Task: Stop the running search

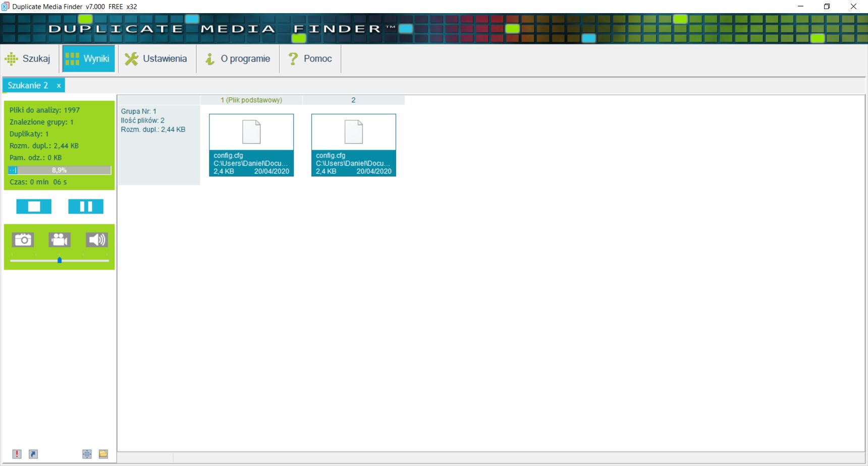Action: [34, 206]
